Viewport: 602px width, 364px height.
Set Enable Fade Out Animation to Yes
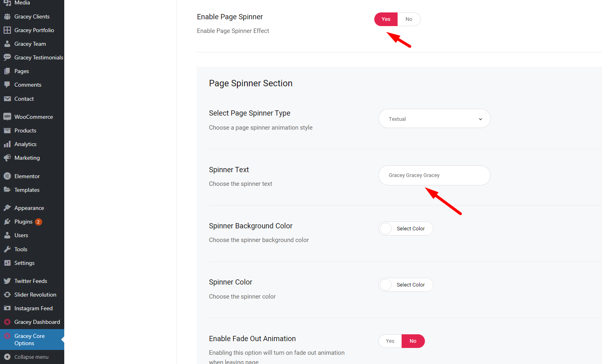(390, 341)
